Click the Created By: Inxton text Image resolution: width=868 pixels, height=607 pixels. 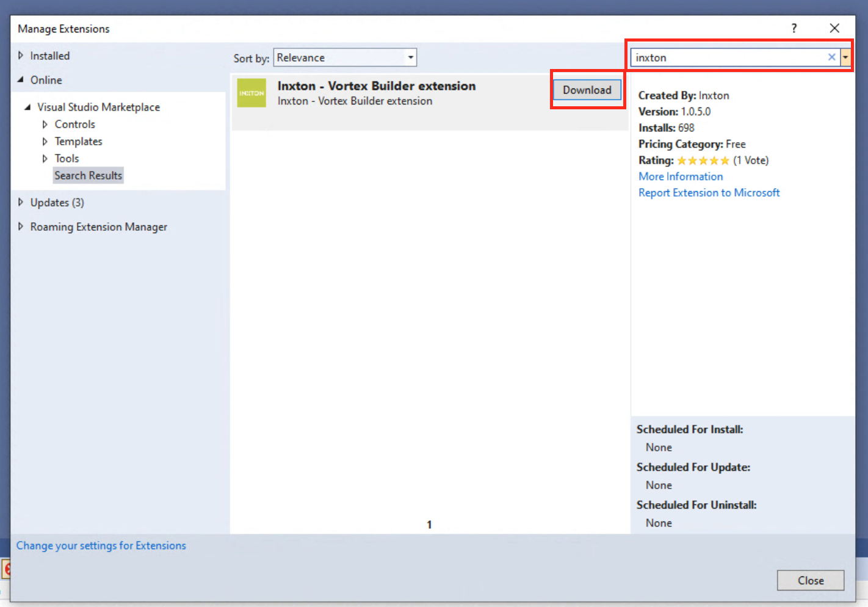pyautogui.click(x=684, y=95)
